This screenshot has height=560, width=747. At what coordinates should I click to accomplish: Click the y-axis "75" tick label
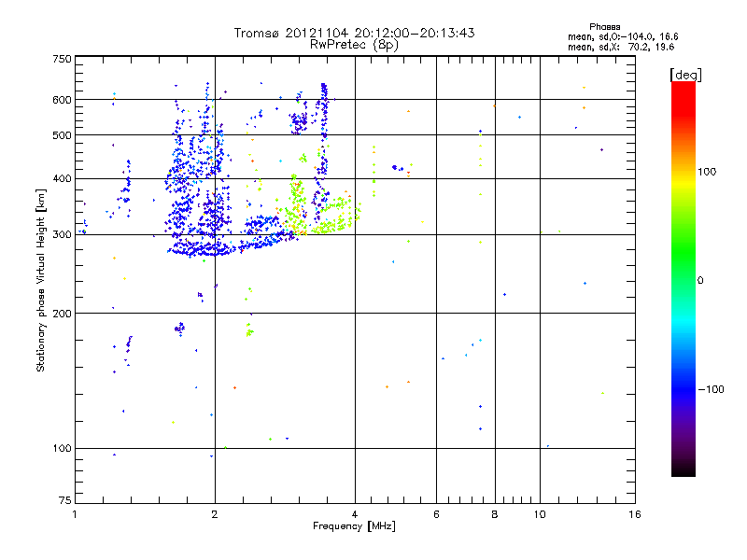point(65,500)
